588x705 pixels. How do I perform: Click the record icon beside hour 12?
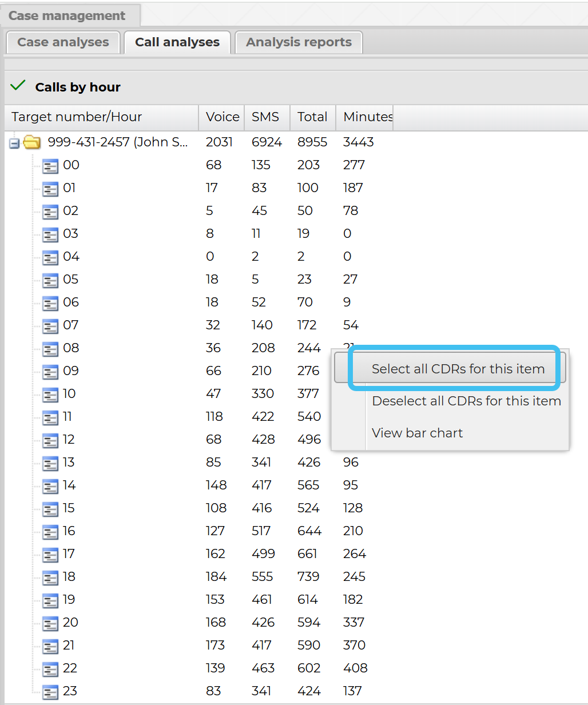click(x=50, y=440)
